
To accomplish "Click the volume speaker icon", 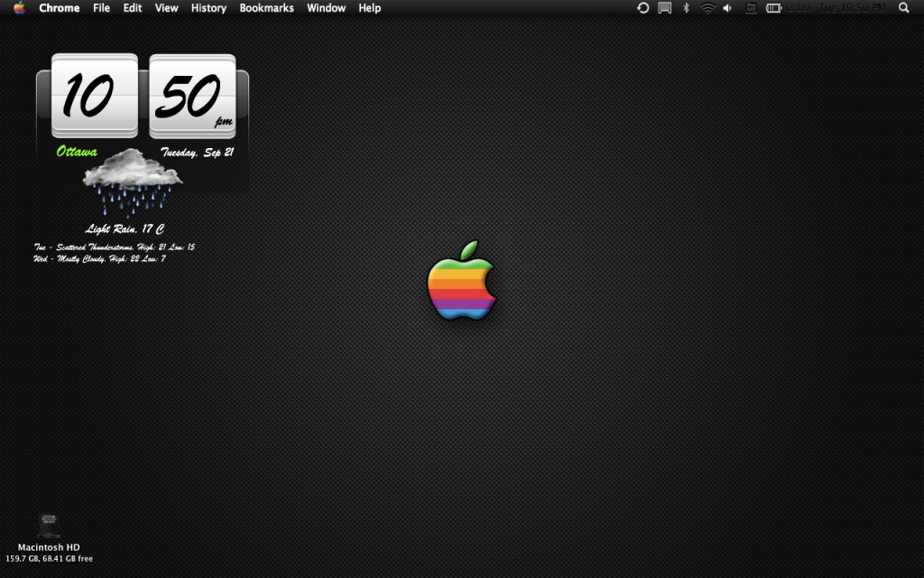I will pyautogui.click(x=727, y=8).
